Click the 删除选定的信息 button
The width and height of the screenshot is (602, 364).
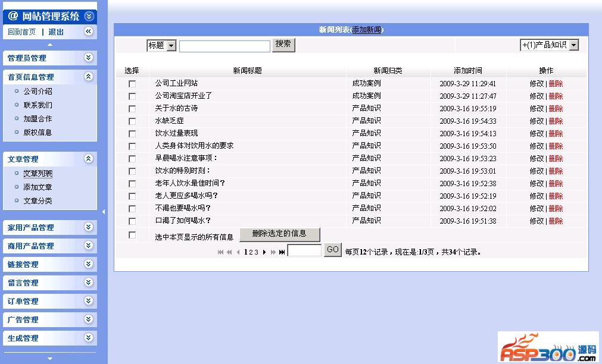279,234
